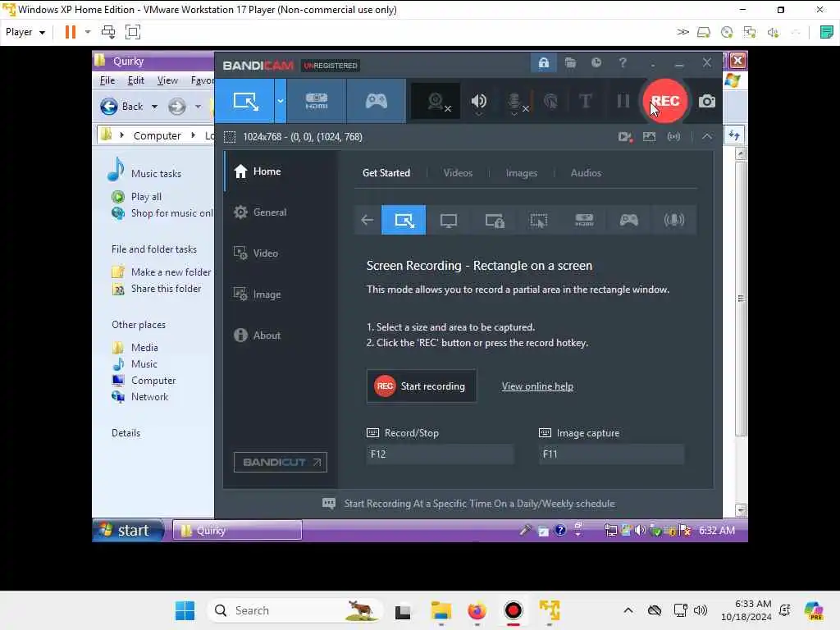Image resolution: width=840 pixels, height=630 pixels.
Task: Collapse the Bandicam panel with chevron
Action: tap(707, 137)
